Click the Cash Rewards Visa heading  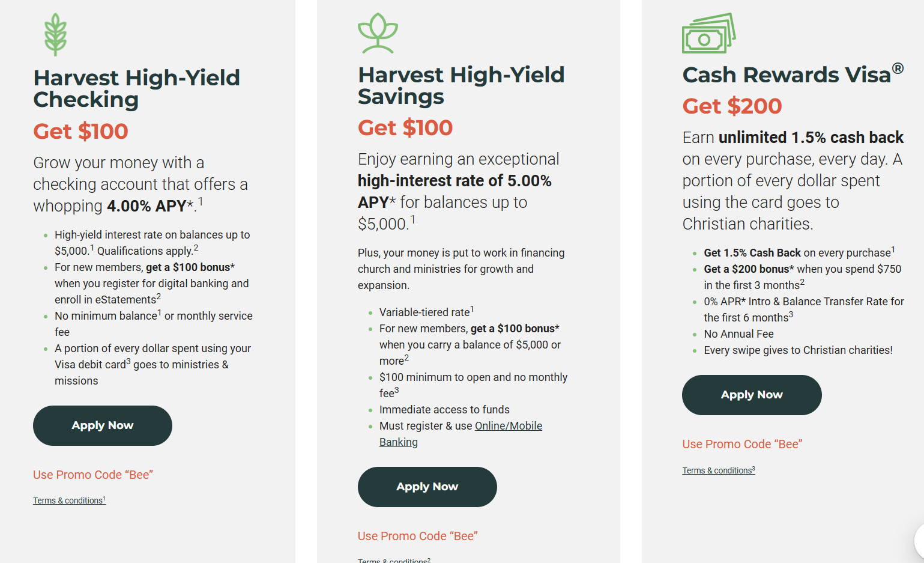click(793, 74)
